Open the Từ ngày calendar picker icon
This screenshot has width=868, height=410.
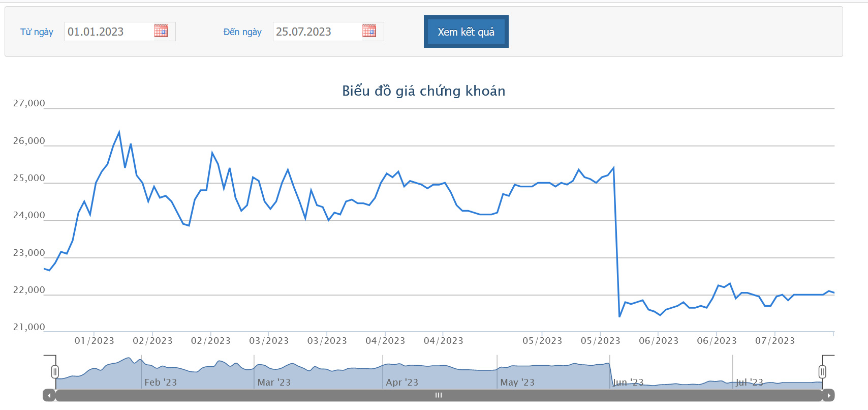pos(161,31)
